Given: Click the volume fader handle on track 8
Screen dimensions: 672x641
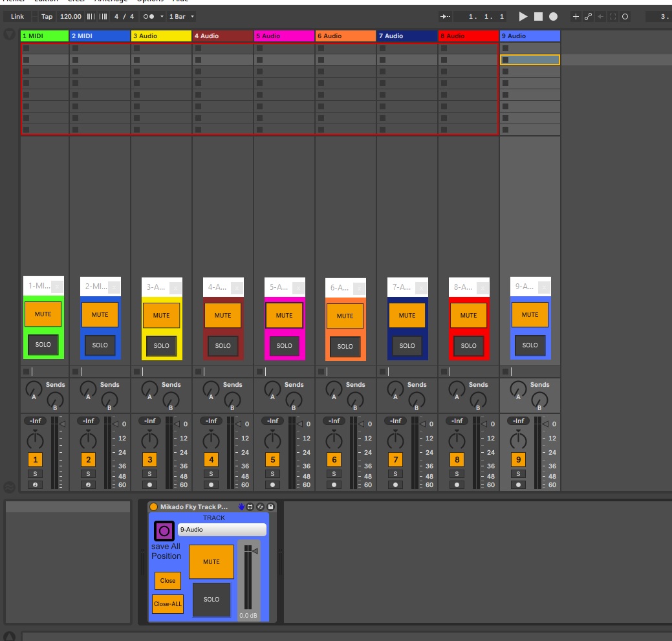Looking at the screenshot, I should [x=484, y=424].
